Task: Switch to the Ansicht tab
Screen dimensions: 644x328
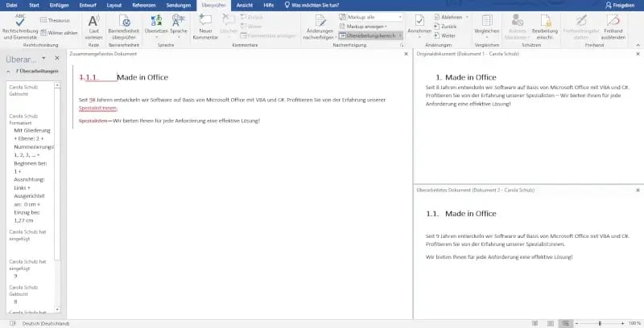Action: pos(245,6)
